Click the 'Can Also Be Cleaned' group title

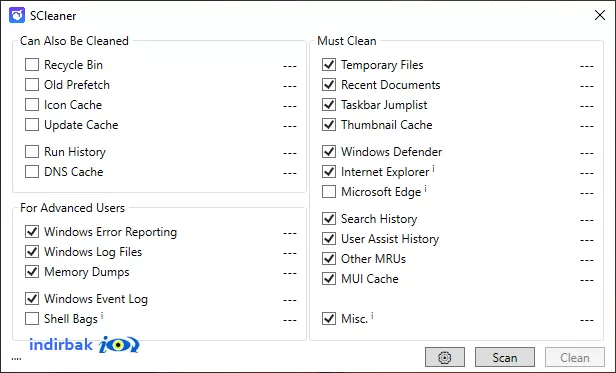[74, 41]
